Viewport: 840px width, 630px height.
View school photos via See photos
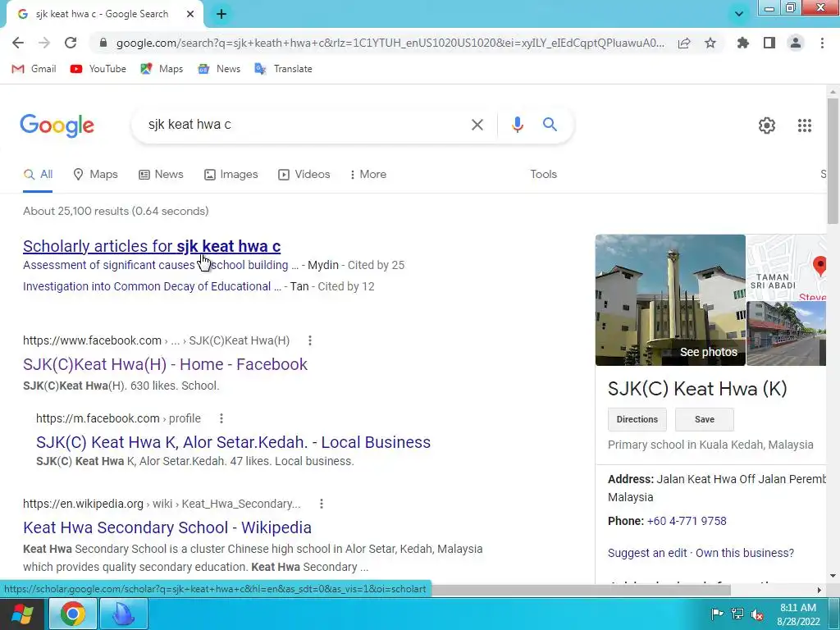pos(708,352)
